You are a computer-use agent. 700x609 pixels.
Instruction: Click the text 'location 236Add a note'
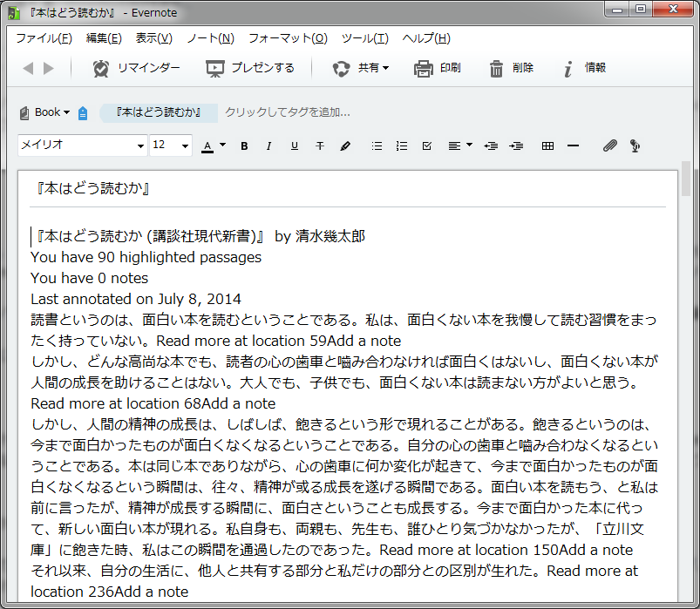click(x=109, y=592)
